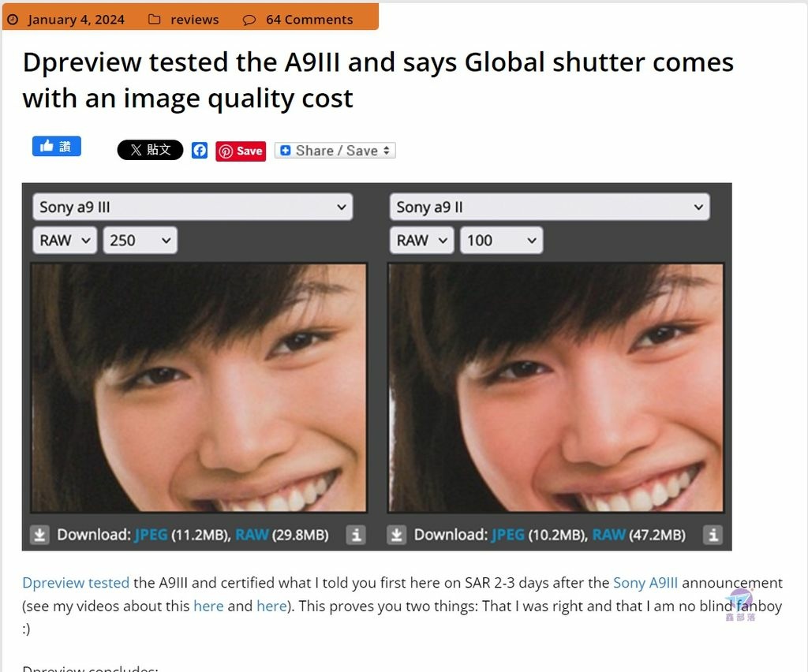Expand the ISO 250 dropdown
808x672 pixels.
[x=140, y=241]
